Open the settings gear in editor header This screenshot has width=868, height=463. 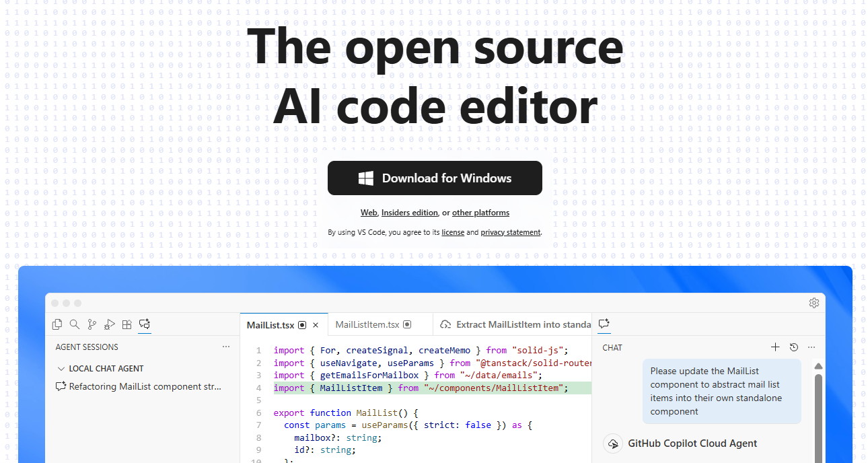[x=814, y=303]
